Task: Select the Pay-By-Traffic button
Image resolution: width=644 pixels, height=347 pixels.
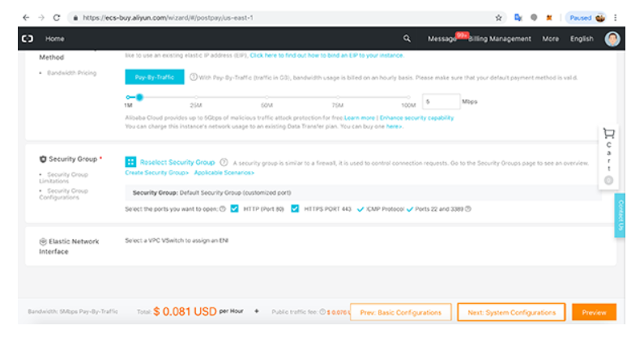Action: (155, 77)
